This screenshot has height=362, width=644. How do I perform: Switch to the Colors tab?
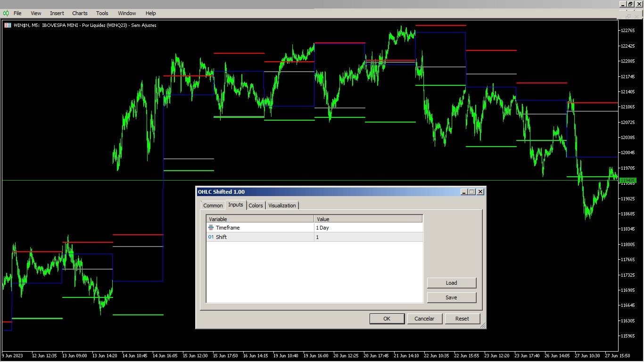tap(256, 205)
